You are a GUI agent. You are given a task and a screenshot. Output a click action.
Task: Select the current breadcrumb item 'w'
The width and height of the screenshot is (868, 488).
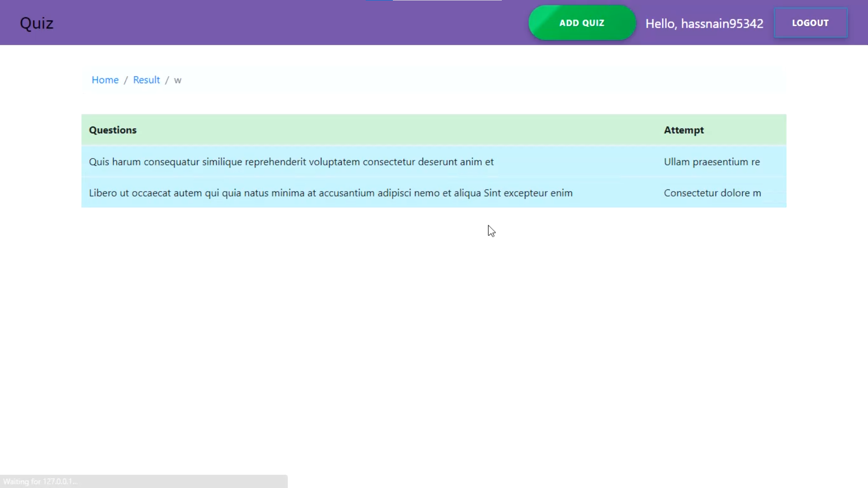click(x=178, y=80)
